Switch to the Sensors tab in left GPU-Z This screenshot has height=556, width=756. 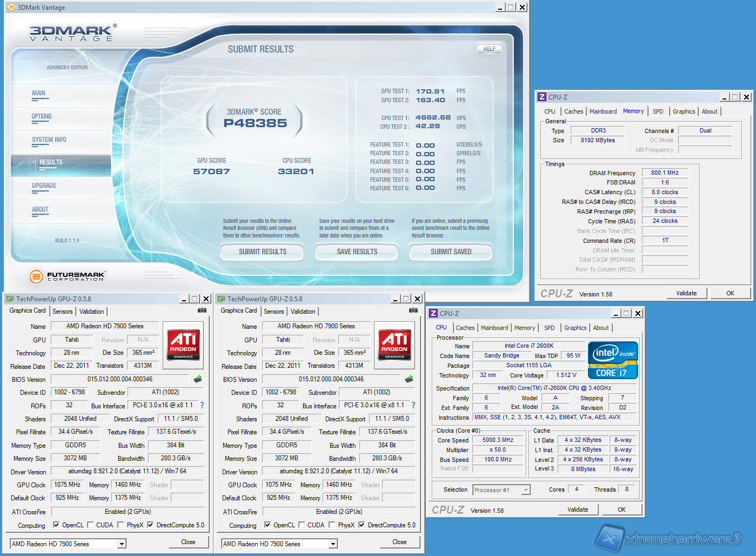click(x=62, y=312)
